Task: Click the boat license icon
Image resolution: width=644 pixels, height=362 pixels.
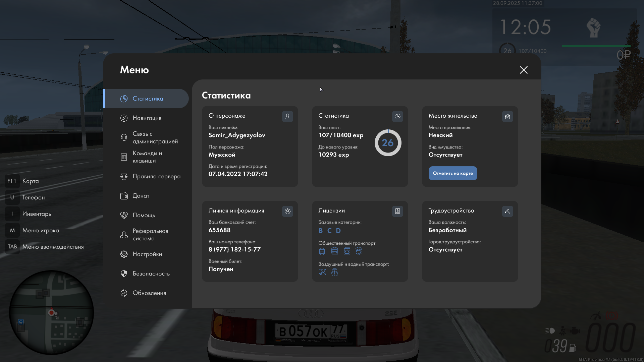Action: [x=334, y=272]
